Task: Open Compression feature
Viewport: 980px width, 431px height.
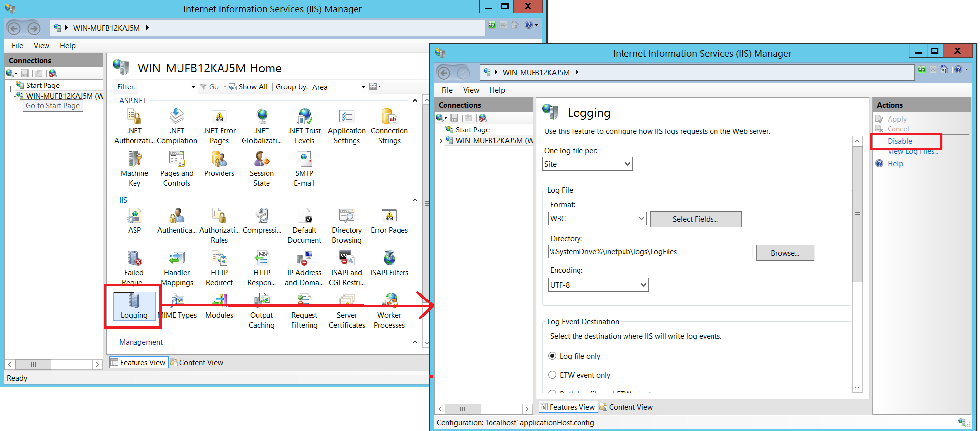Action: coord(262,221)
